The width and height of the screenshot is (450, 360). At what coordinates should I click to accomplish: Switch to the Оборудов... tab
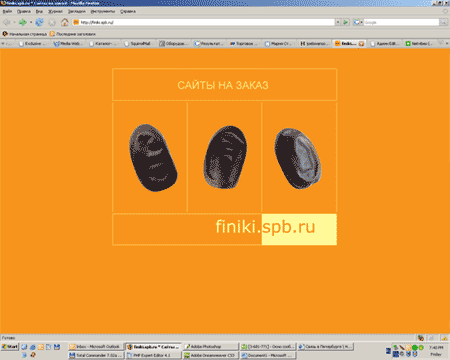(174, 44)
